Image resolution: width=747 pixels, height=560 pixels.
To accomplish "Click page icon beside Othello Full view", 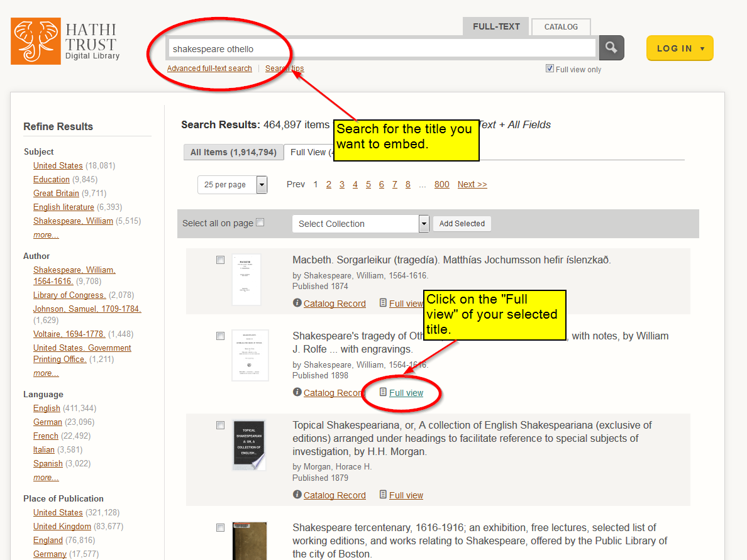I will [383, 392].
